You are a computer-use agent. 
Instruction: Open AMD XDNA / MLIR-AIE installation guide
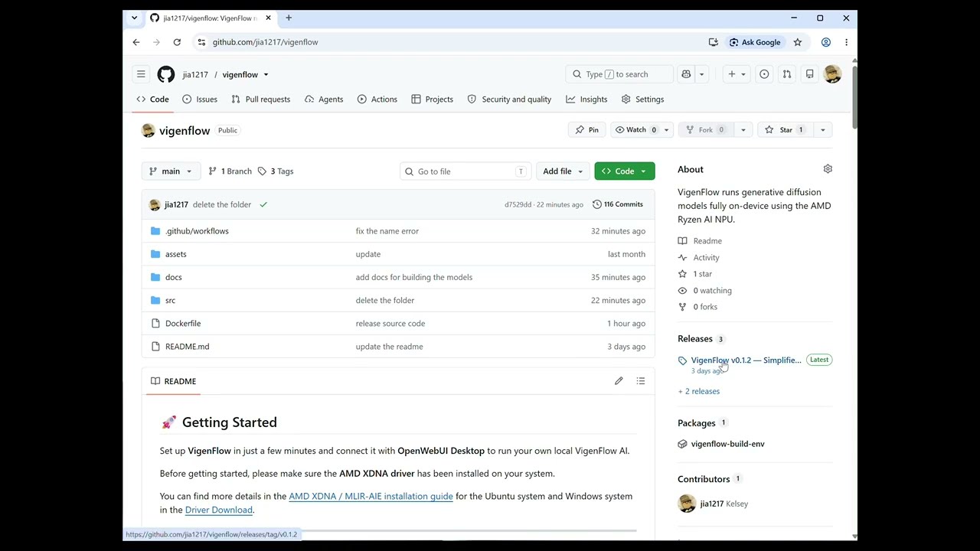(371, 497)
